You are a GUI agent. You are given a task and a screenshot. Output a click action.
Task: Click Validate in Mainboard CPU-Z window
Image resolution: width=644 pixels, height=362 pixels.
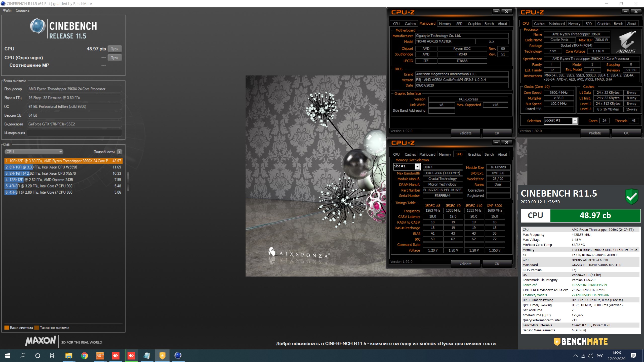(465, 133)
